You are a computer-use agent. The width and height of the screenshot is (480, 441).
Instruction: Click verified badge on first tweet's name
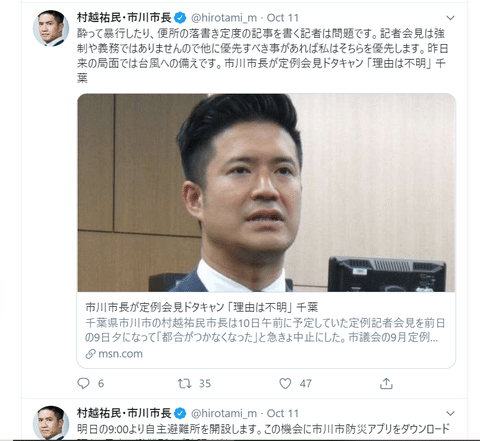pos(180,18)
